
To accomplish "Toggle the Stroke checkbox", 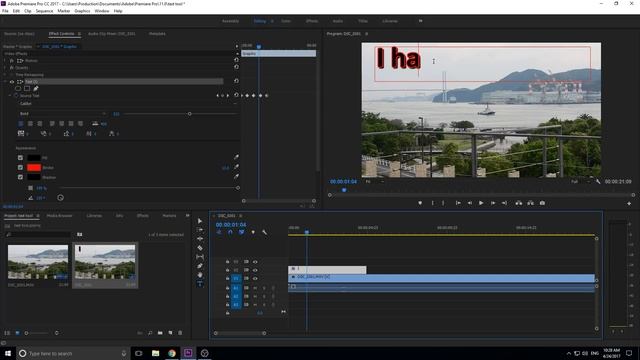I will (x=20, y=167).
